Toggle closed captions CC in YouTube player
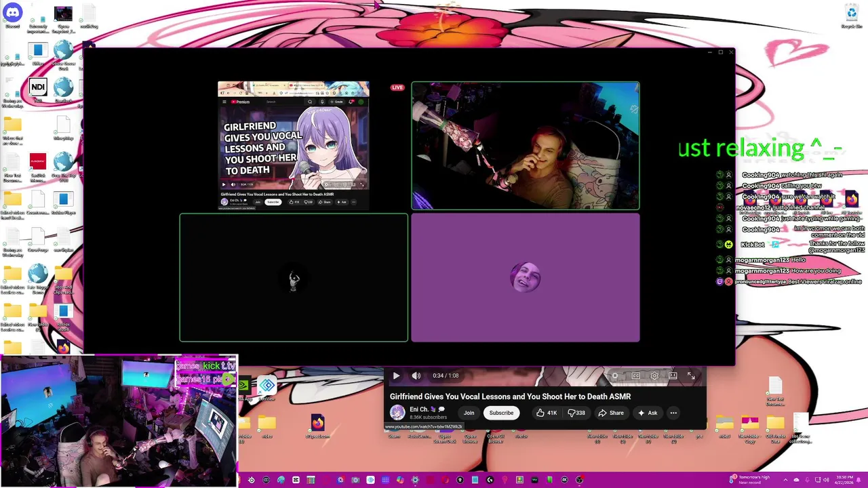The width and height of the screenshot is (868, 488). tap(636, 375)
